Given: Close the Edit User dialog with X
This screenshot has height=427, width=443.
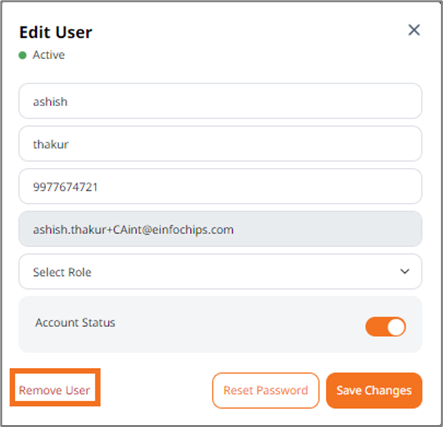Looking at the screenshot, I should [414, 30].
